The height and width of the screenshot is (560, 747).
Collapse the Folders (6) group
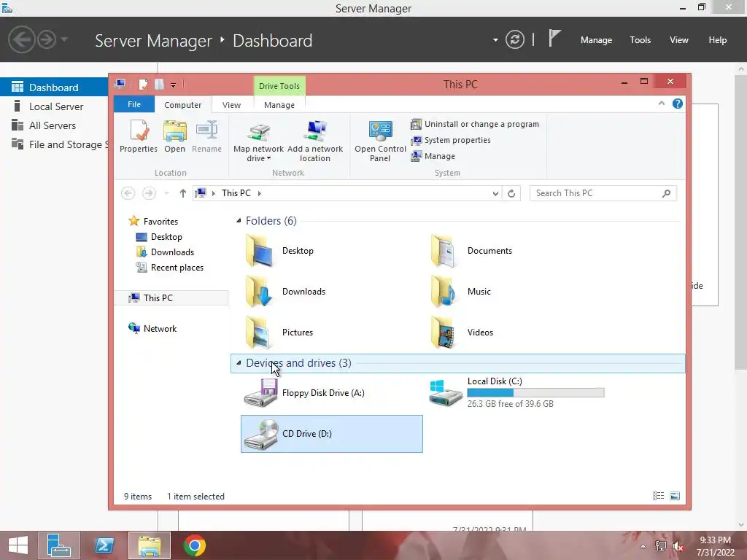[239, 220]
